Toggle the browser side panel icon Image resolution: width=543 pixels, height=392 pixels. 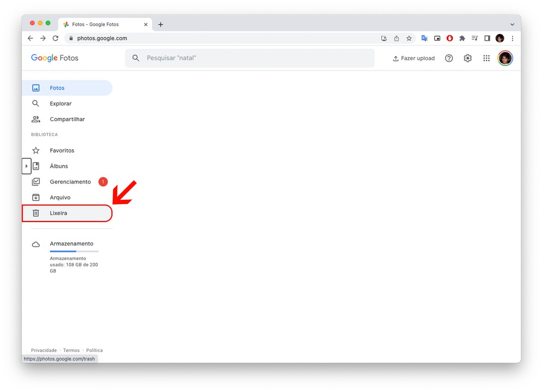pos(487,38)
